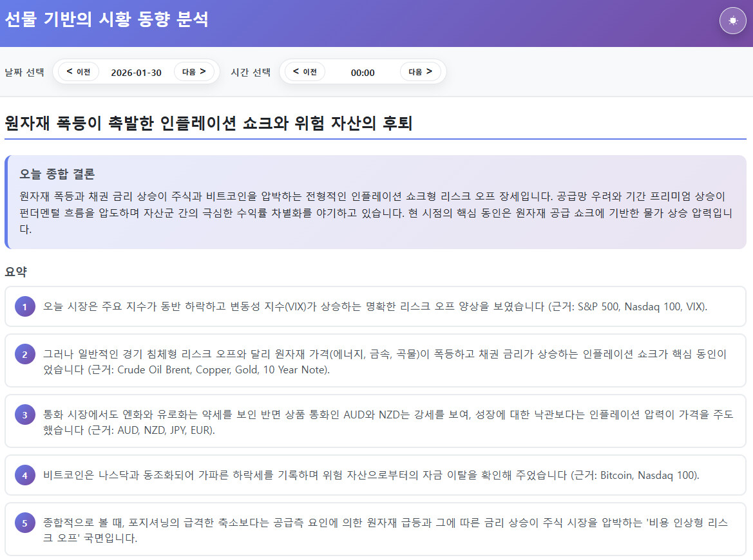Select the number 4 circle badge

click(25, 476)
